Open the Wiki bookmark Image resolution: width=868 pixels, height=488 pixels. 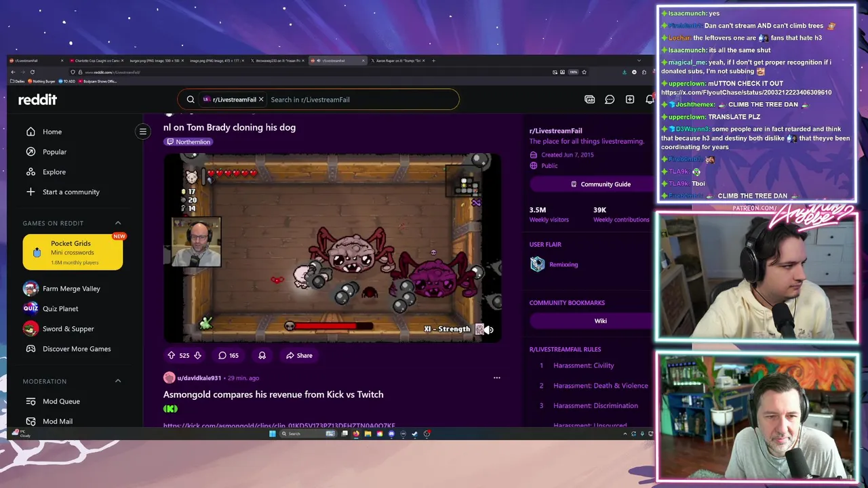pyautogui.click(x=600, y=321)
